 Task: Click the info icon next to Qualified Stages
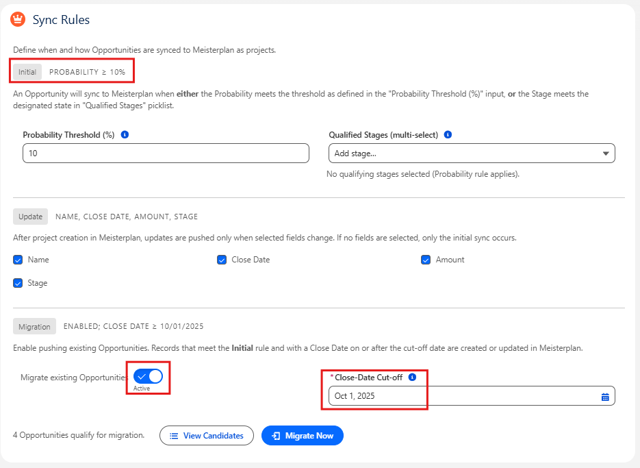[448, 135]
